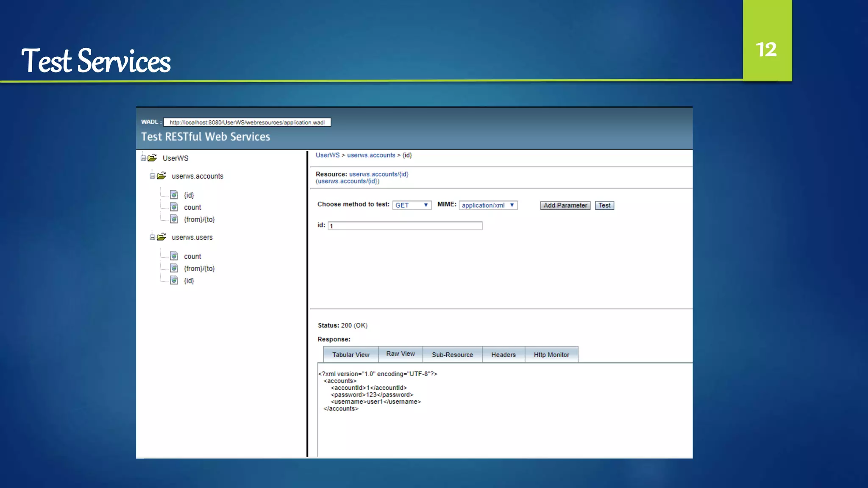Image resolution: width=868 pixels, height=488 pixels.
Task: Click the UserWS root folder icon
Action: click(153, 158)
